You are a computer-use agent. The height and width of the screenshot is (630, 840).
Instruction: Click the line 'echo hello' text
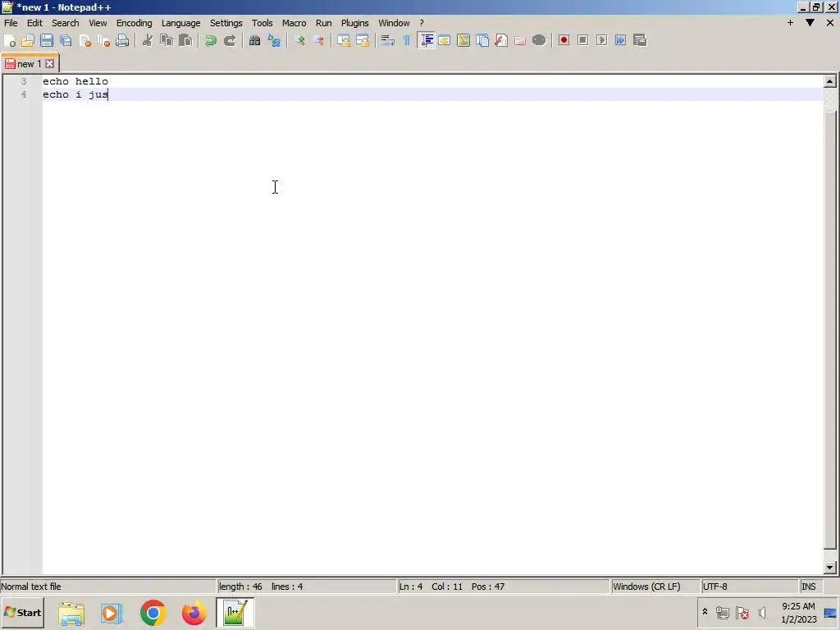[75, 81]
